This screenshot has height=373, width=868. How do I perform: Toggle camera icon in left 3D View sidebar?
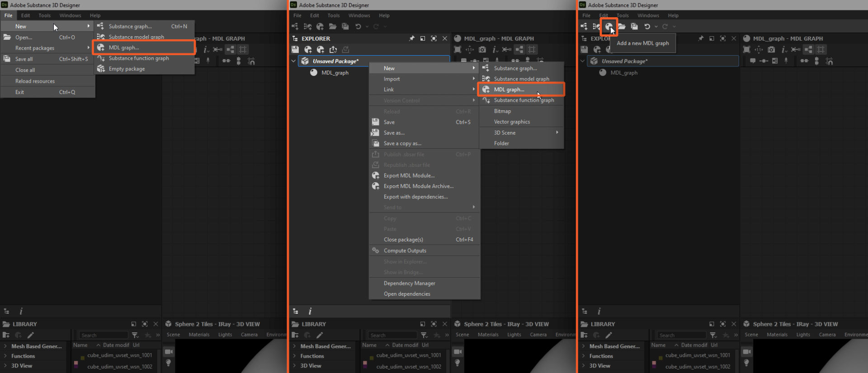click(x=169, y=351)
